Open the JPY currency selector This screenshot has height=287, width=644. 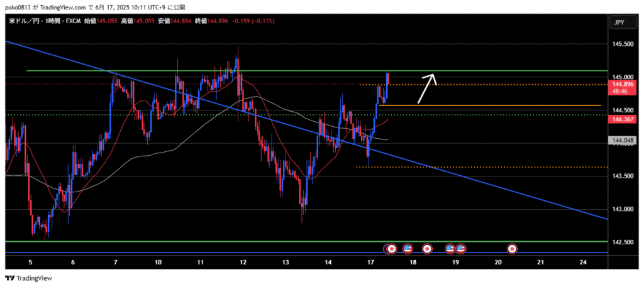pyautogui.click(x=619, y=22)
